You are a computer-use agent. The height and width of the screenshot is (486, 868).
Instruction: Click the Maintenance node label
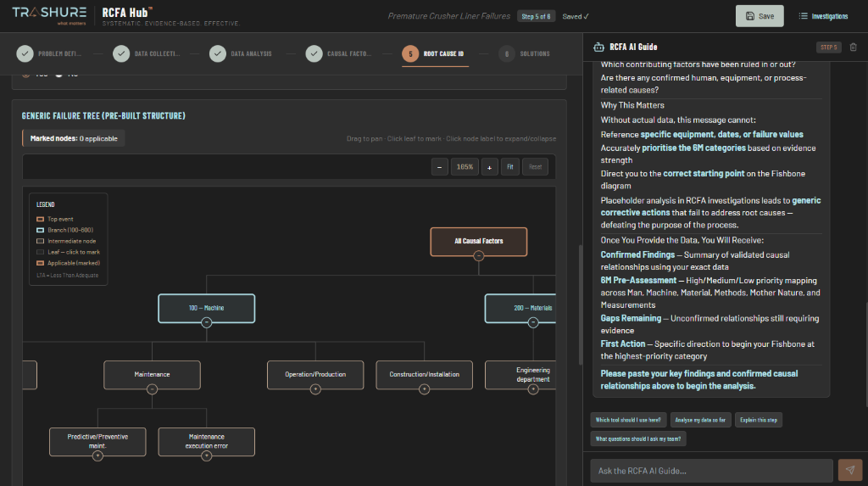coord(153,375)
